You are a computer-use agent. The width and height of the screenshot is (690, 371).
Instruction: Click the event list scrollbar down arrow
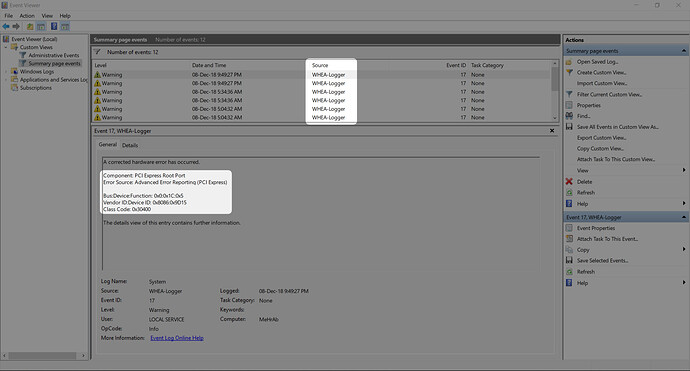click(555, 118)
